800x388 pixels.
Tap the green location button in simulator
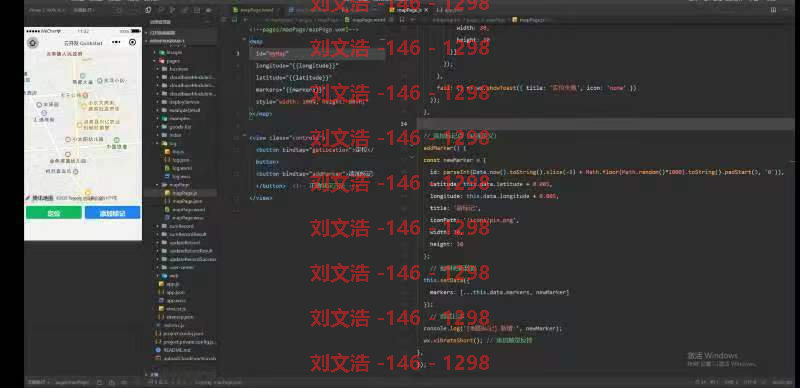(x=54, y=213)
